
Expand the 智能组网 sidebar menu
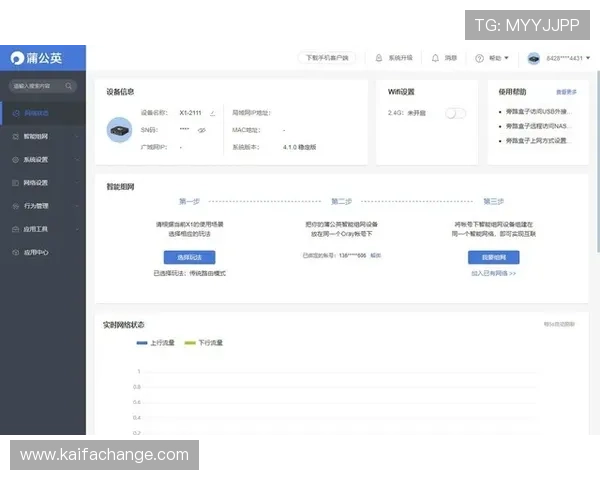(x=40, y=136)
